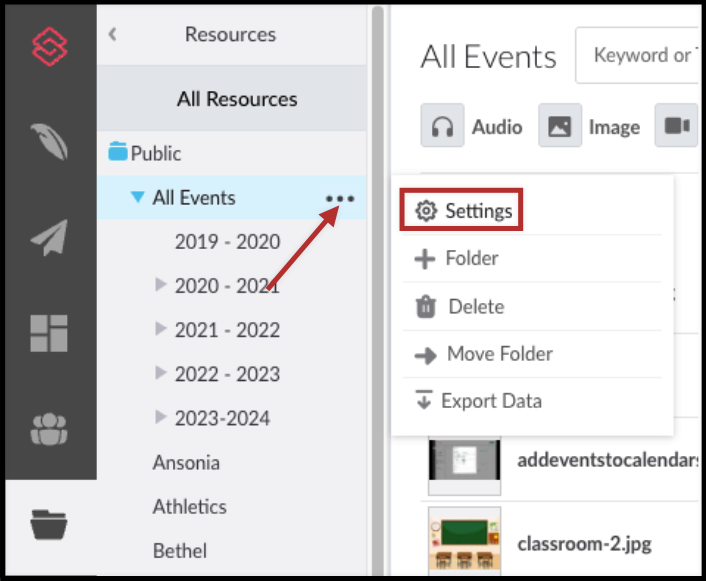Click the Audio filter label

click(497, 127)
